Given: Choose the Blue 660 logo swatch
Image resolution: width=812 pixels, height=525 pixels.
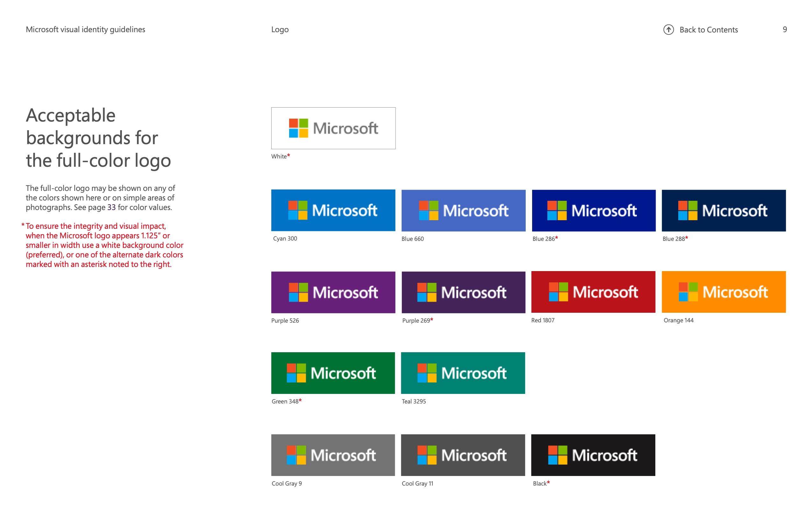Looking at the screenshot, I should 463,211.
